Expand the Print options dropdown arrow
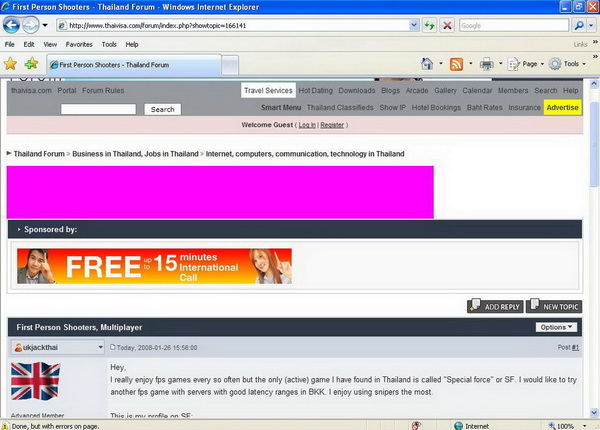The height and width of the screenshot is (430, 600). coord(501,64)
